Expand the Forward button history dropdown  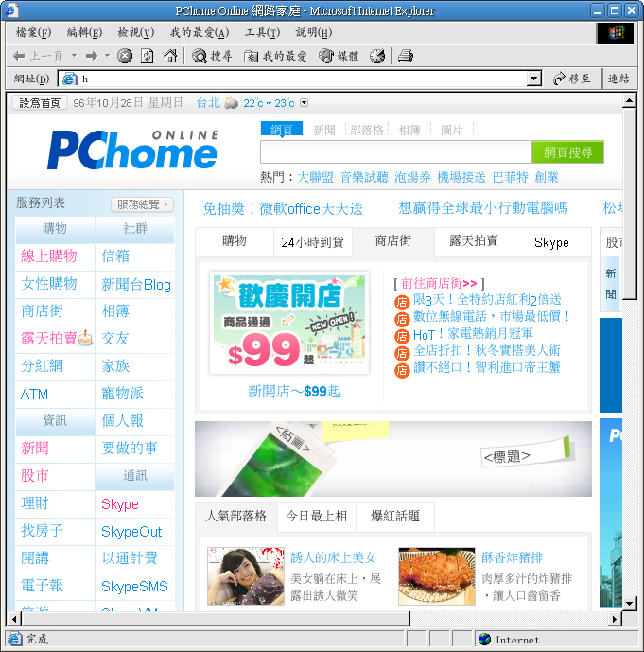(107, 56)
